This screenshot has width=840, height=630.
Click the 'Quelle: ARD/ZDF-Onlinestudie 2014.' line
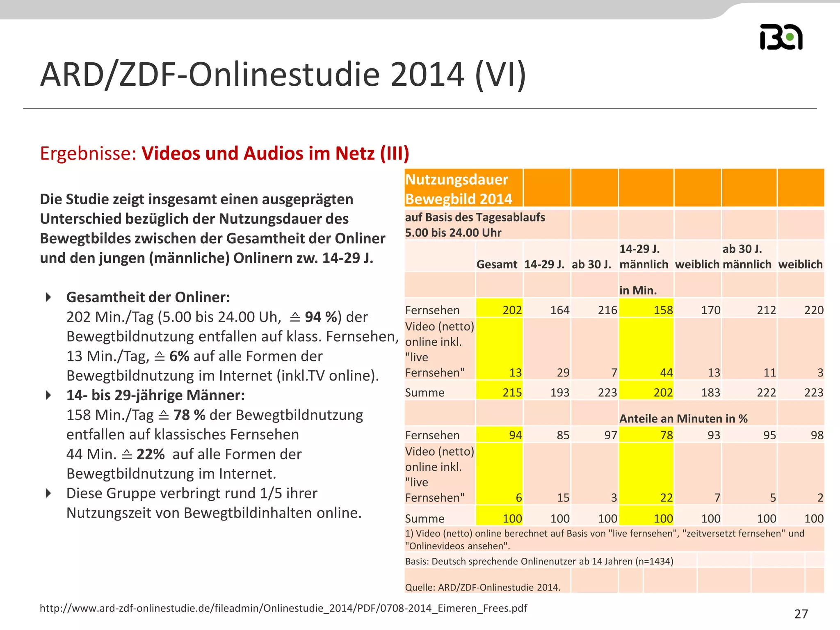pyautogui.click(x=483, y=587)
